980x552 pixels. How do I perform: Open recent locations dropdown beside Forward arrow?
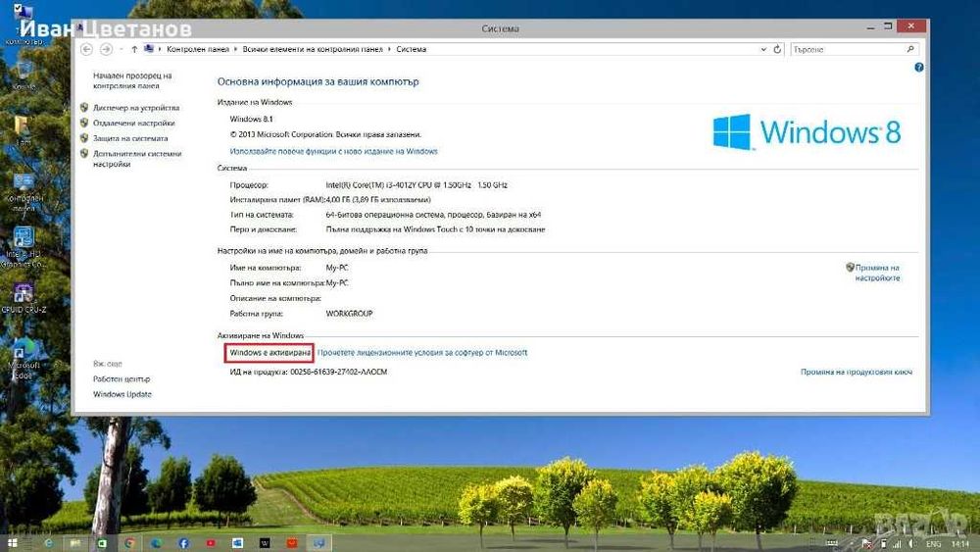[x=121, y=49]
